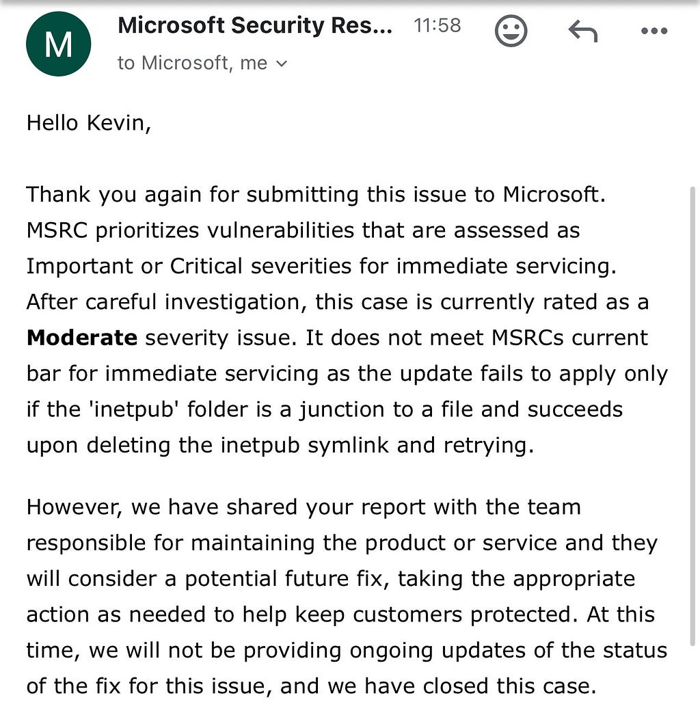This screenshot has width=700, height=728.
Task: Open the three-dot more options menu
Action: click(x=654, y=31)
